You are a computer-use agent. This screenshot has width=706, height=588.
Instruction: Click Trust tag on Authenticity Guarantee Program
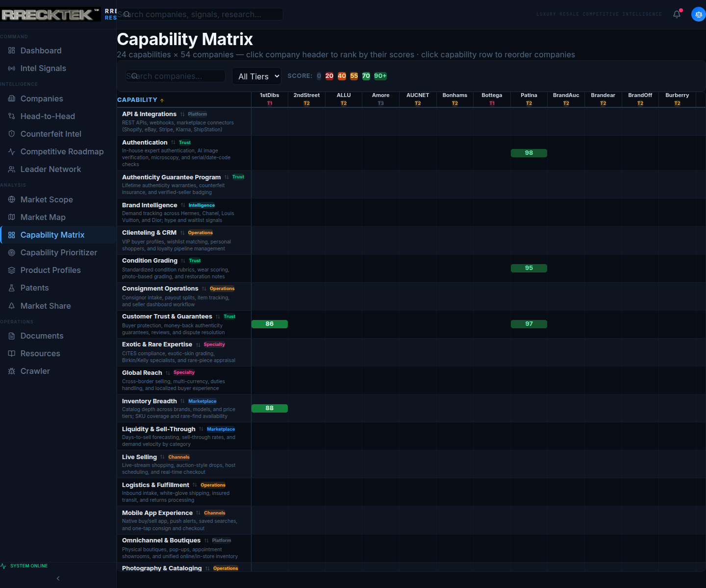click(x=238, y=177)
